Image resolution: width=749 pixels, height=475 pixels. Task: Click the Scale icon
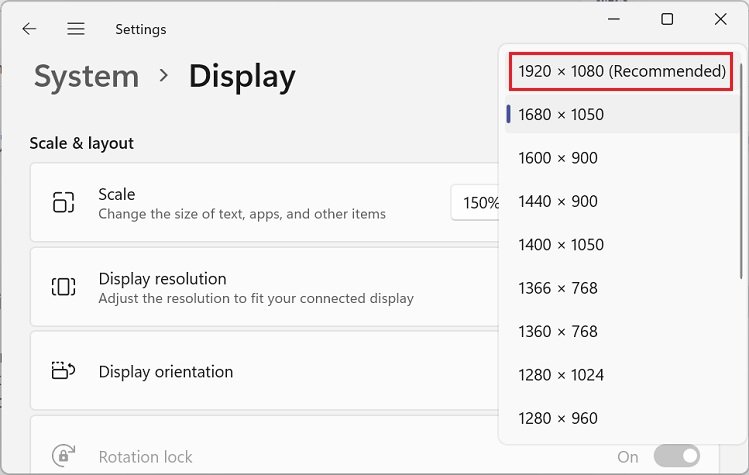pos(63,203)
